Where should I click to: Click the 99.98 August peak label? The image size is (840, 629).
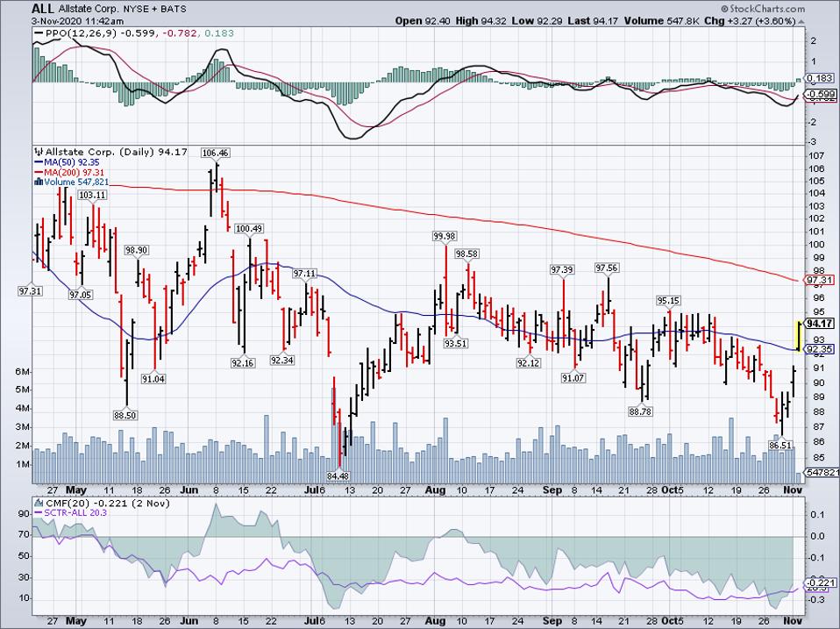[x=445, y=236]
